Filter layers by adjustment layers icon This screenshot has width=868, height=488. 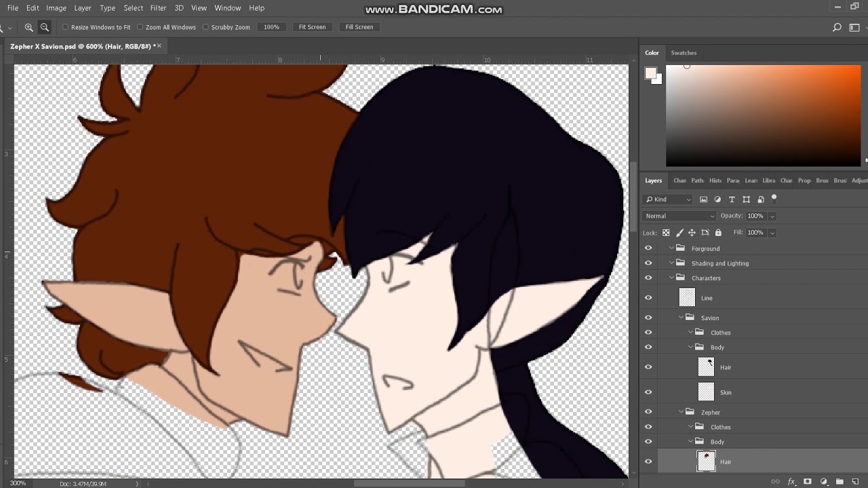(717, 199)
